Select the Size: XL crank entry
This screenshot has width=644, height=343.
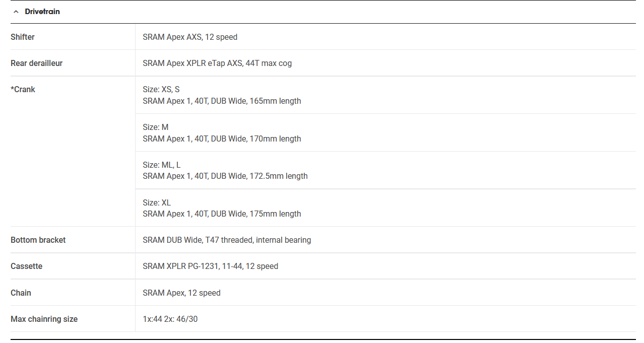click(x=157, y=202)
